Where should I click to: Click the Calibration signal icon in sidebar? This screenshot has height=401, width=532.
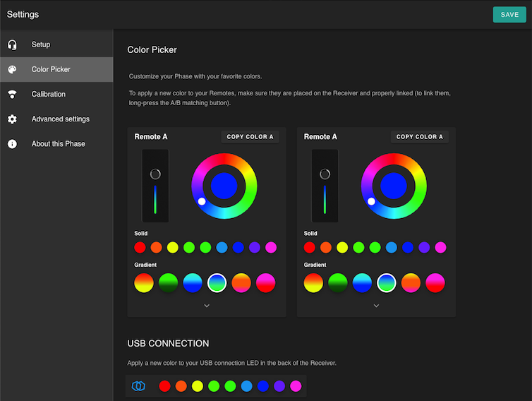(12, 95)
